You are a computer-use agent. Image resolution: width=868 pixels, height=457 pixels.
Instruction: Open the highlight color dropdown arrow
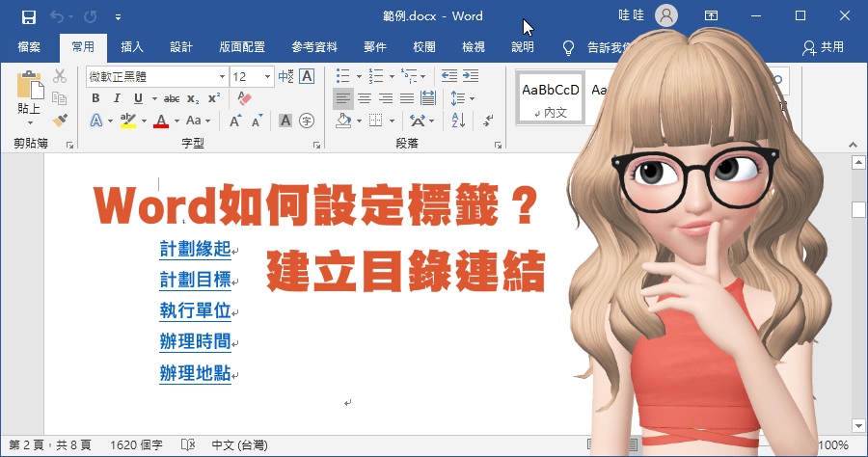[144, 121]
